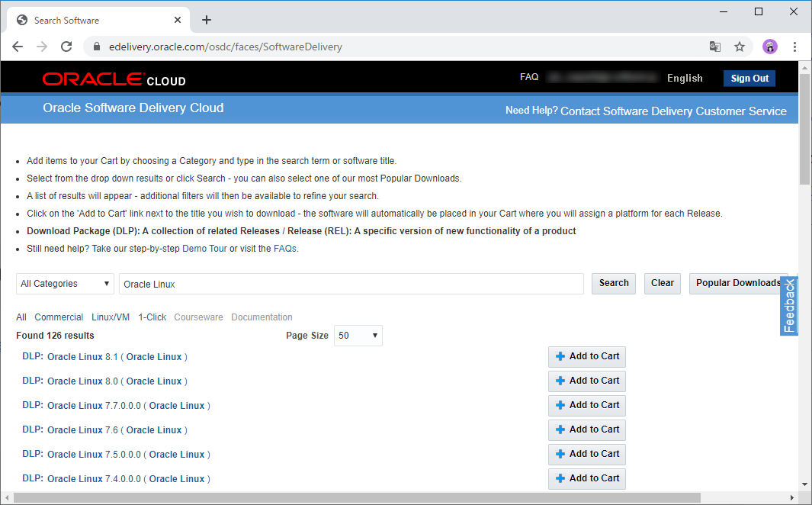Click the Search button
Screen dimensions: 812x505
[x=614, y=283]
